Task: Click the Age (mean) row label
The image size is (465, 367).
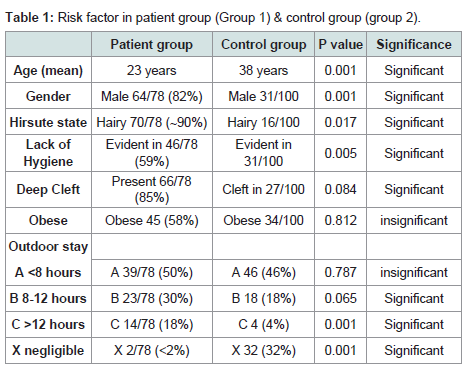Action: tap(48, 70)
